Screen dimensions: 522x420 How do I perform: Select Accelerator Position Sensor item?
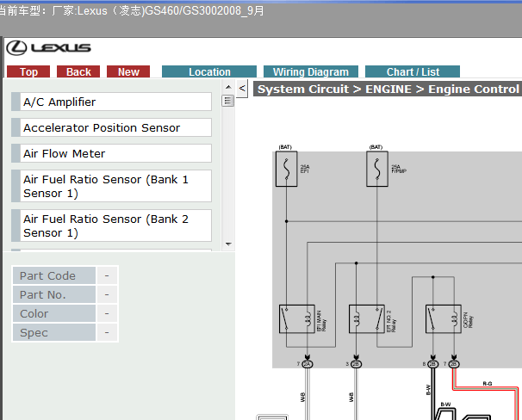pos(111,127)
